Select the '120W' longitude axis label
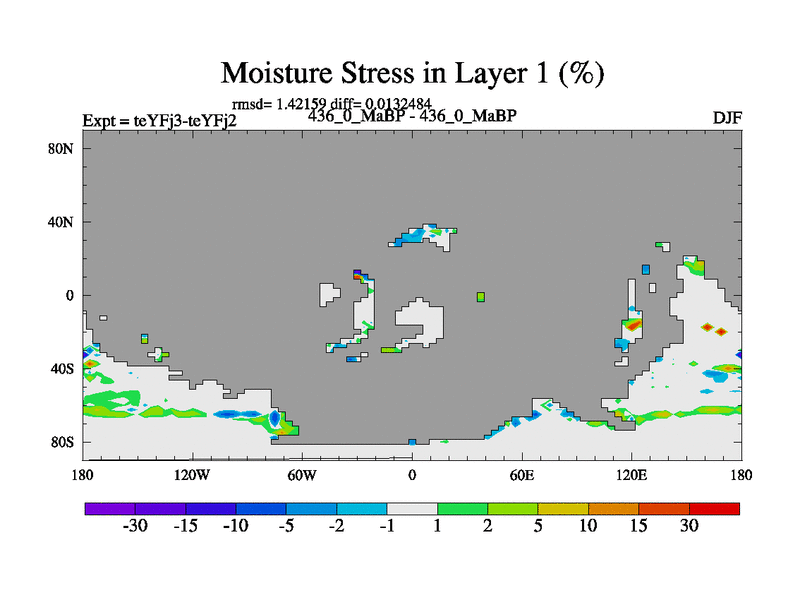Screen dimensions: 800x600 pos(192,474)
